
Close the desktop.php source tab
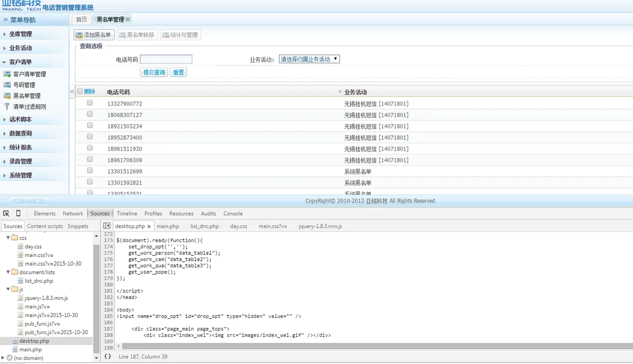click(149, 226)
